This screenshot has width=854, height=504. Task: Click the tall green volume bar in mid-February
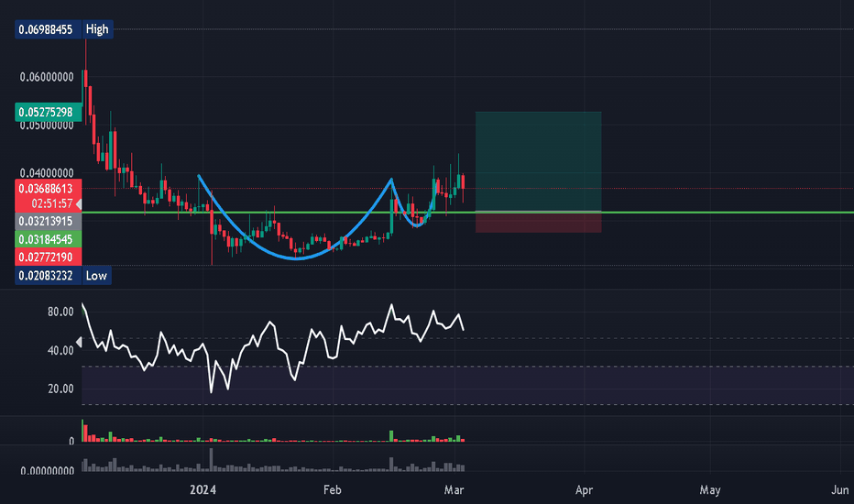click(x=391, y=436)
